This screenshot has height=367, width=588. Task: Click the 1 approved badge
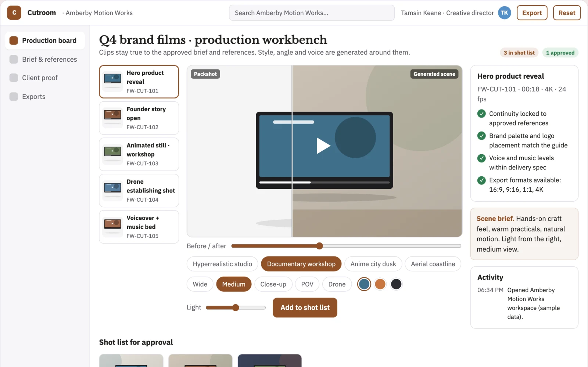560,53
